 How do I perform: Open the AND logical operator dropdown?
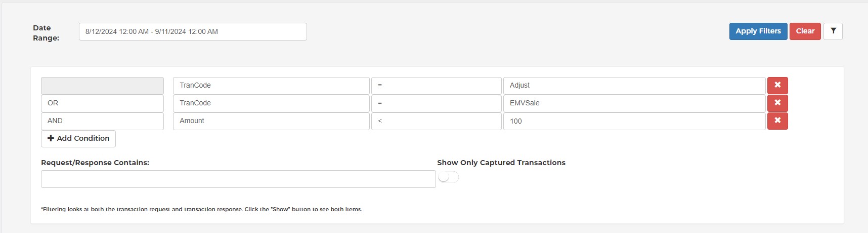102,121
